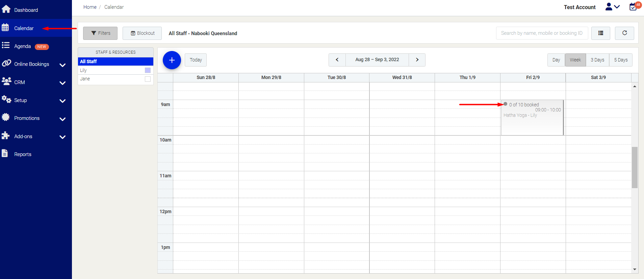Click the Setup gears icon

6,99
